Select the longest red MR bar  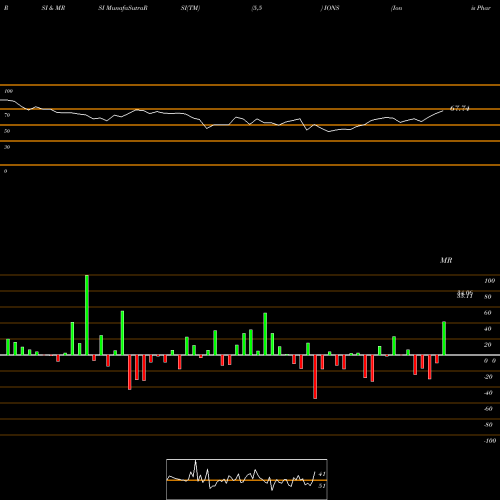pos(315,377)
